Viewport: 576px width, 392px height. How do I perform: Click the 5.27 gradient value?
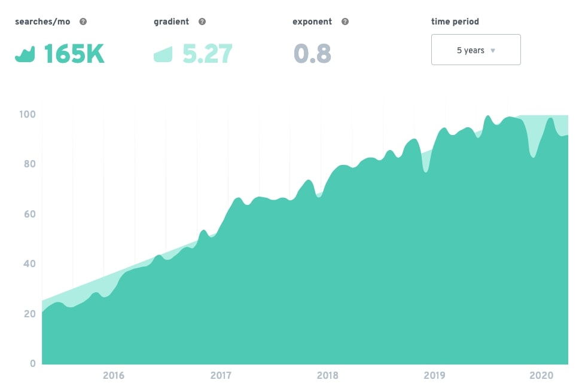[x=208, y=54]
